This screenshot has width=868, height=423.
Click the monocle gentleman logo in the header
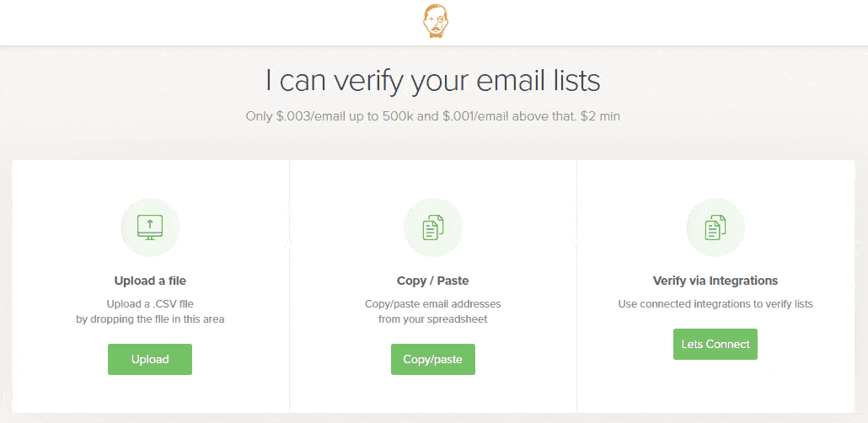tap(436, 22)
